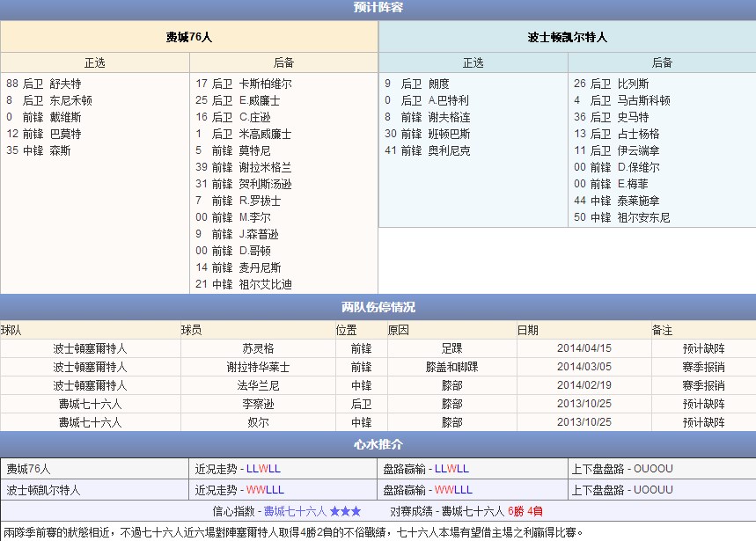
Task: Select bench guard 'C.庄逊'
Action: [x=254, y=117]
